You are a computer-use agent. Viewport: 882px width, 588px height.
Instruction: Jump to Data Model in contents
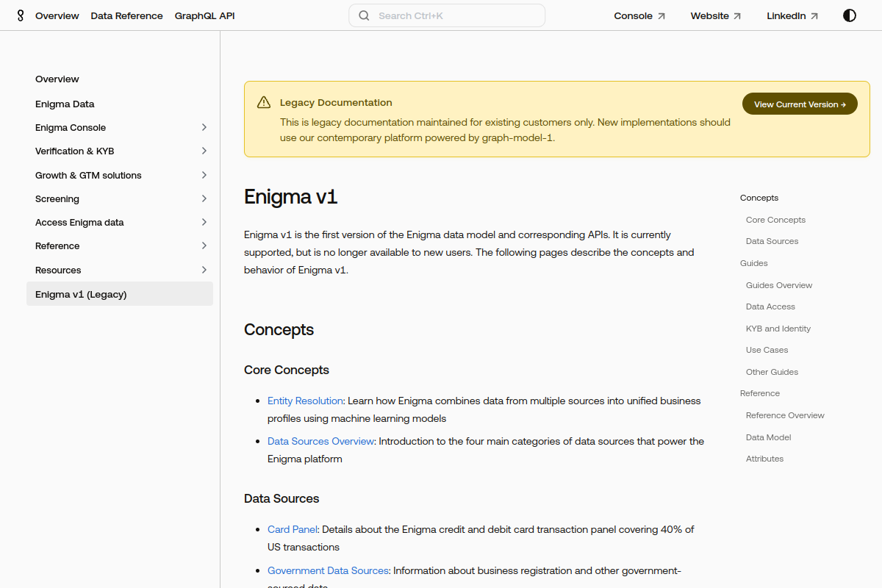769,437
